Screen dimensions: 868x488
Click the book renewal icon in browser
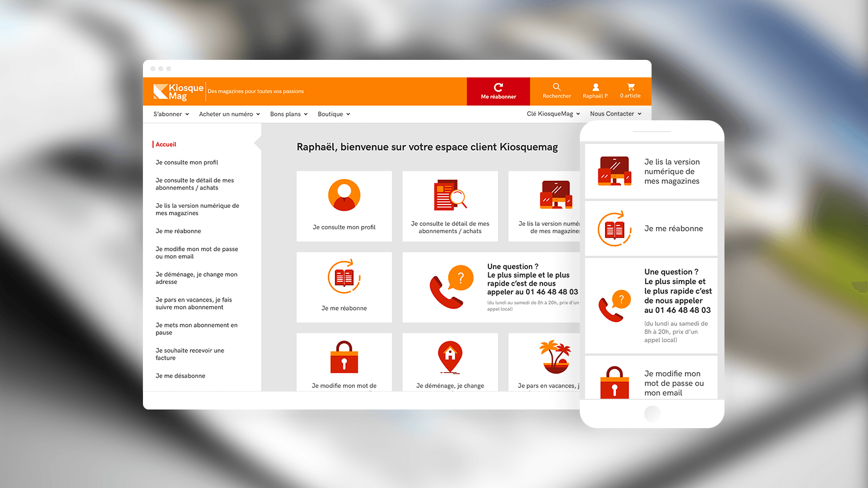pyautogui.click(x=344, y=276)
